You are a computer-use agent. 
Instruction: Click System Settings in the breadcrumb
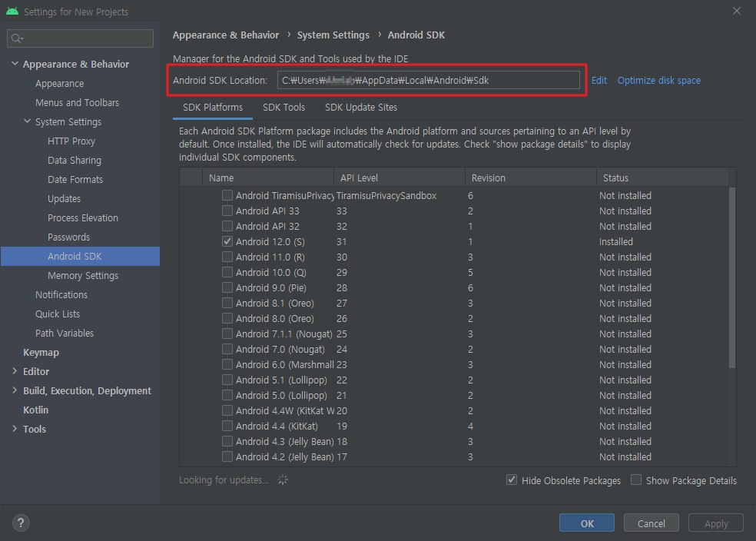pos(333,35)
